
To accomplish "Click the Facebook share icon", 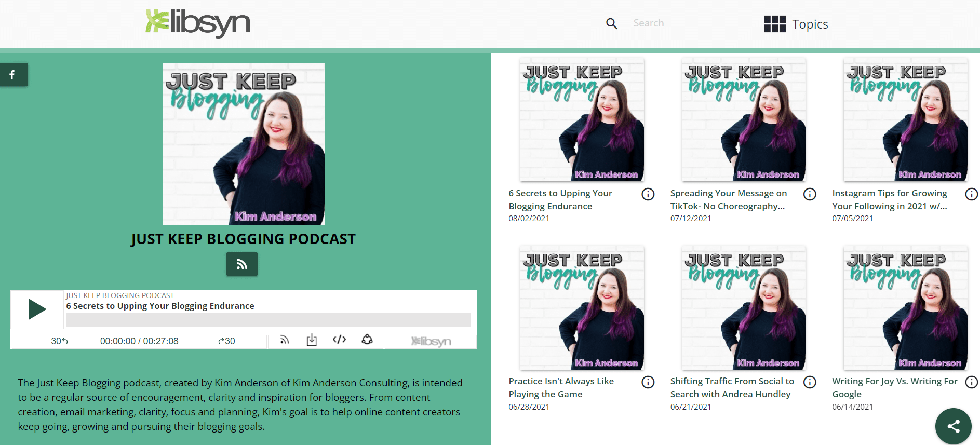I will [x=12, y=75].
